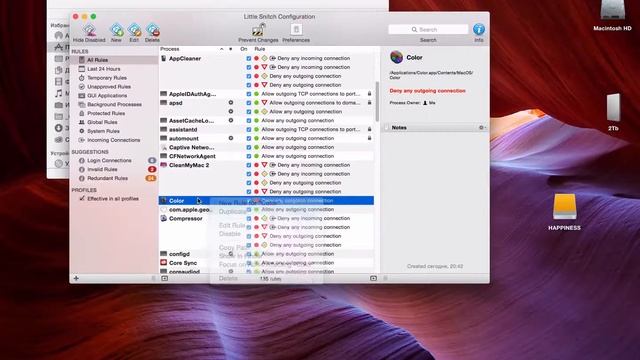
Task: Select Incoming Connections in sidebar
Action: point(114,140)
